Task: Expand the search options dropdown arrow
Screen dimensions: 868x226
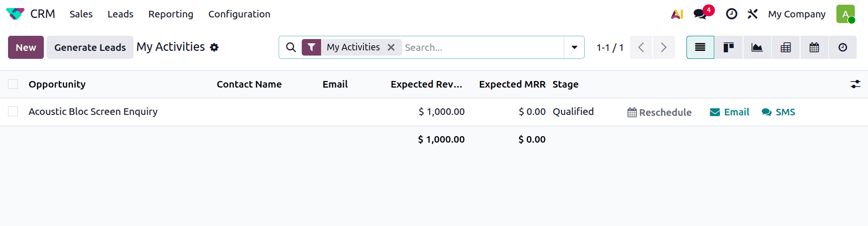Action: coord(574,48)
